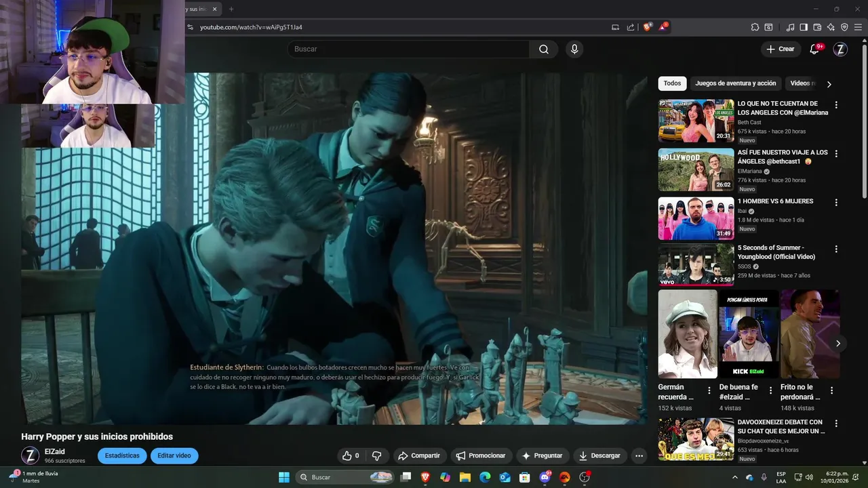Open the Hollywood trip video thumbnail
Image resolution: width=868 pixels, height=488 pixels.
(x=696, y=169)
